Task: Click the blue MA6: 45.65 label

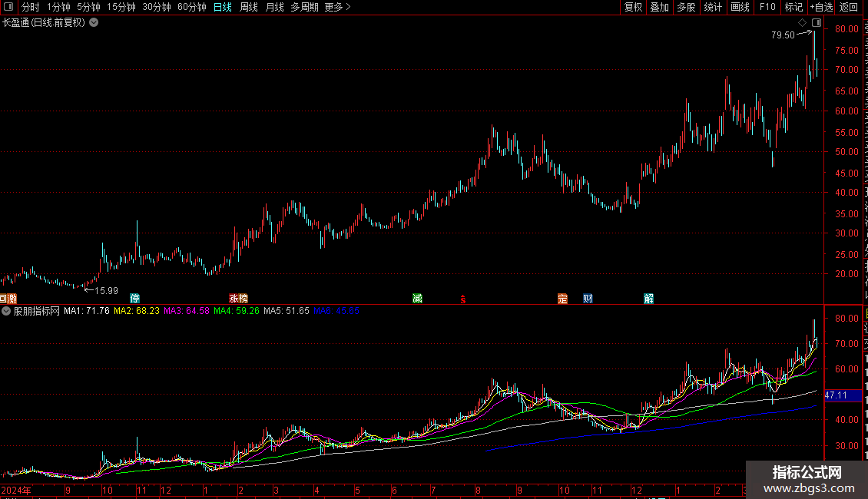Action: click(336, 311)
